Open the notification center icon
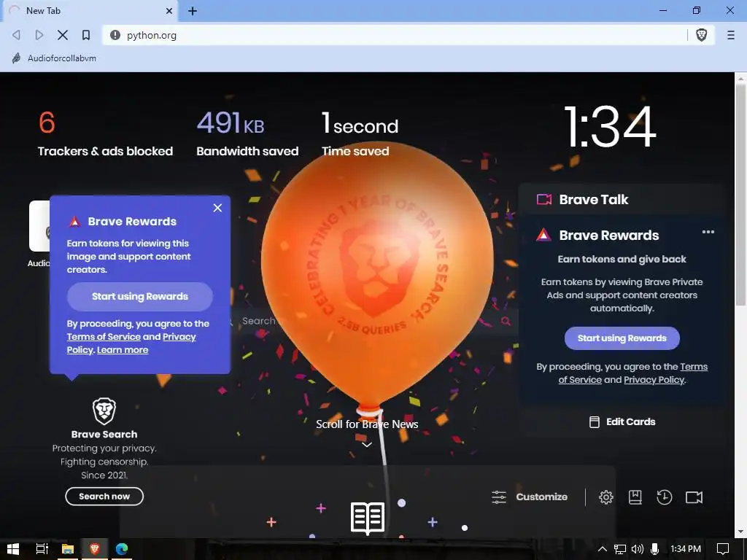Image resolution: width=747 pixels, height=560 pixels. (x=723, y=549)
